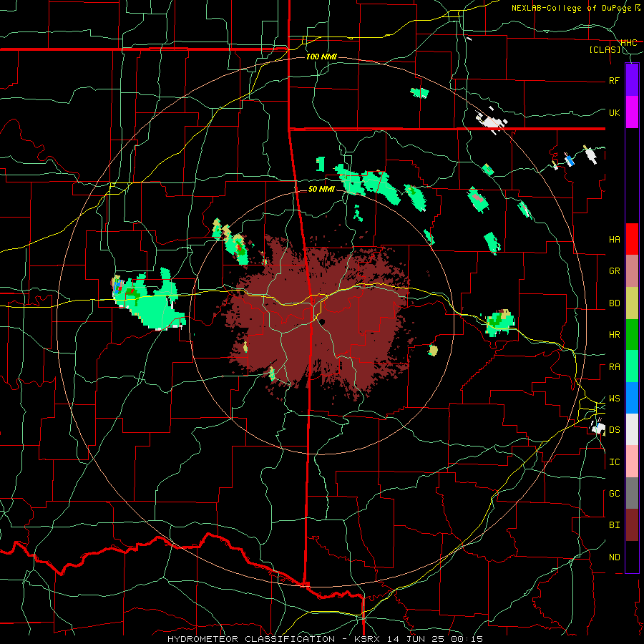The width and height of the screenshot is (644, 644).
Task: Click the white DS legend swatch
Action: tap(632, 429)
